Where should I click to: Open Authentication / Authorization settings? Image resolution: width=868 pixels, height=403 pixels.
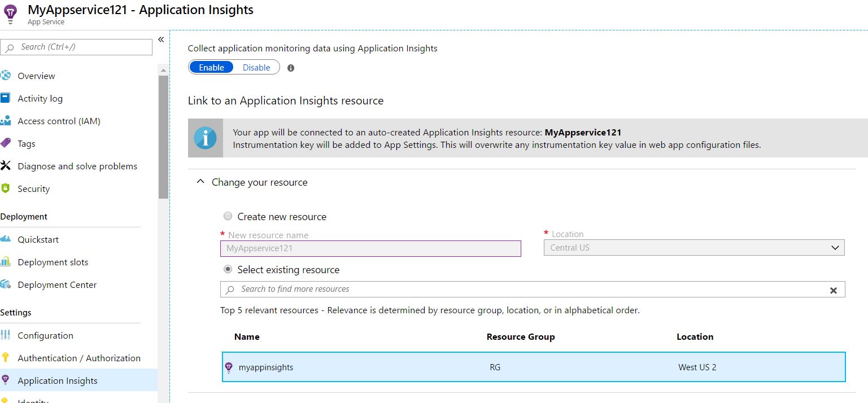coord(79,358)
